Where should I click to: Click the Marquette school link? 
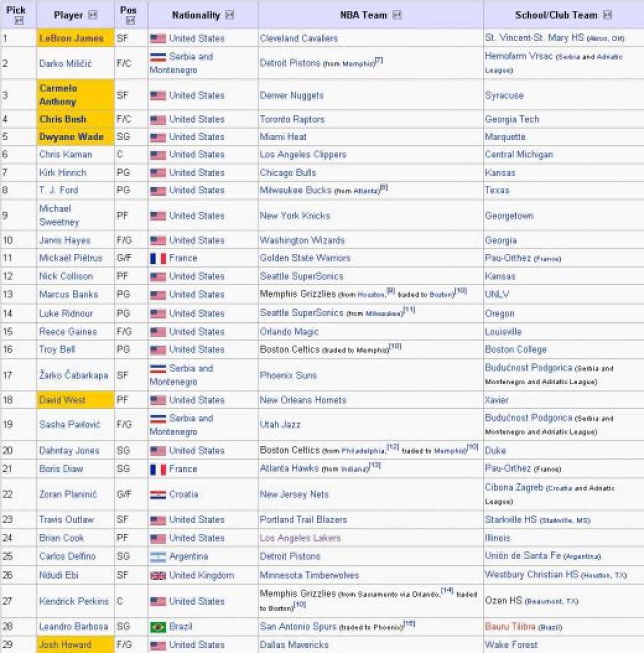(505, 137)
